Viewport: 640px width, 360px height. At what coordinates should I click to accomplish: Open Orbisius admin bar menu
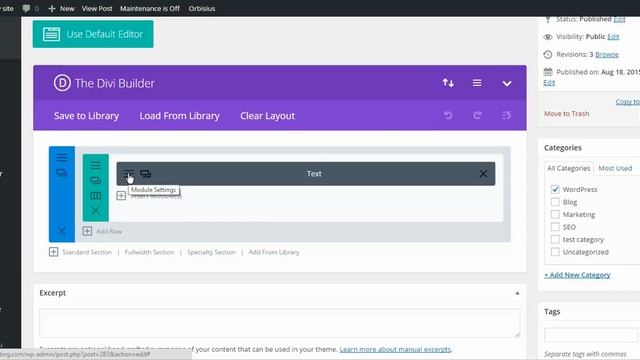pyautogui.click(x=202, y=8)
